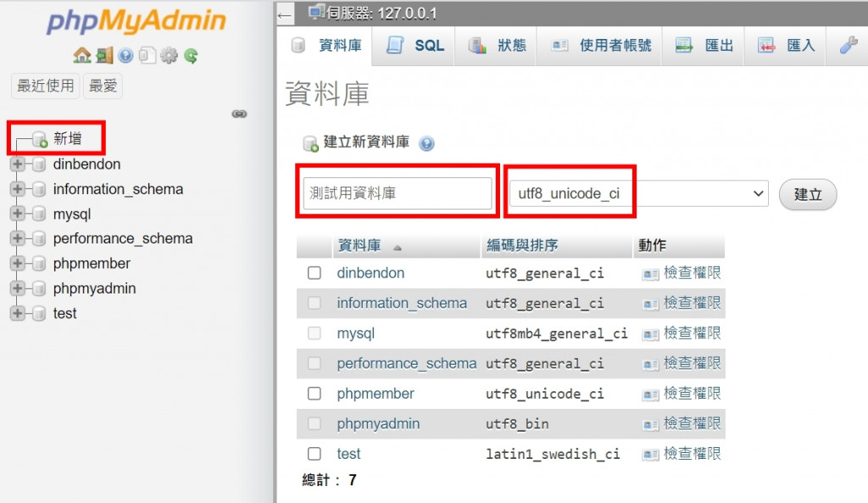
Task: Select performance_schema in the sidebar tree
Action: coord(123,238)
